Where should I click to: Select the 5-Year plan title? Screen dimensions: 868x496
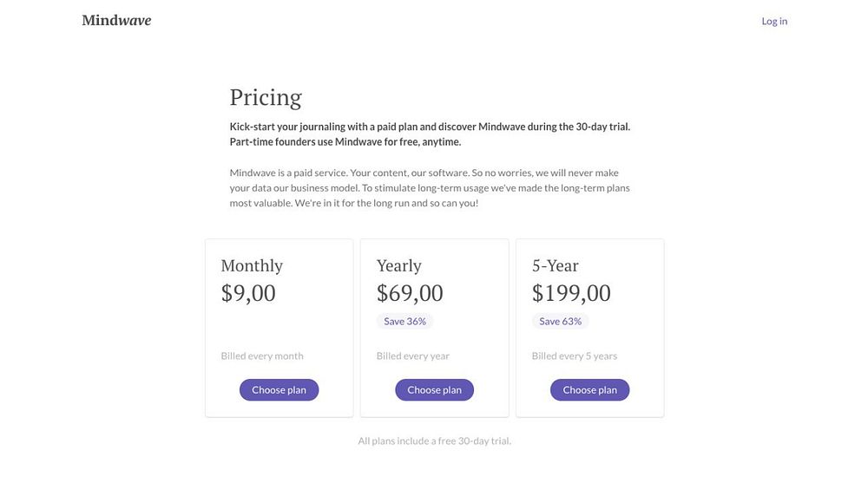[556, 265]
